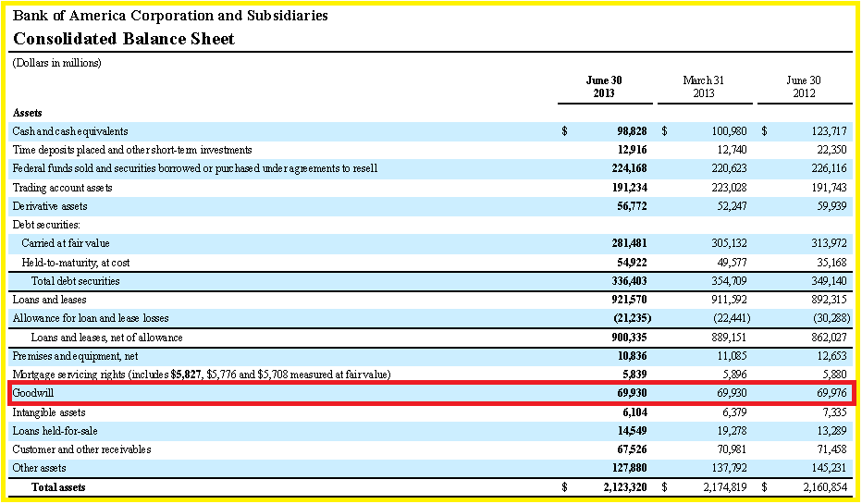Screen dimensions: 862x504
Task: Select other assets value 145,231
Action: pos(831,468)
